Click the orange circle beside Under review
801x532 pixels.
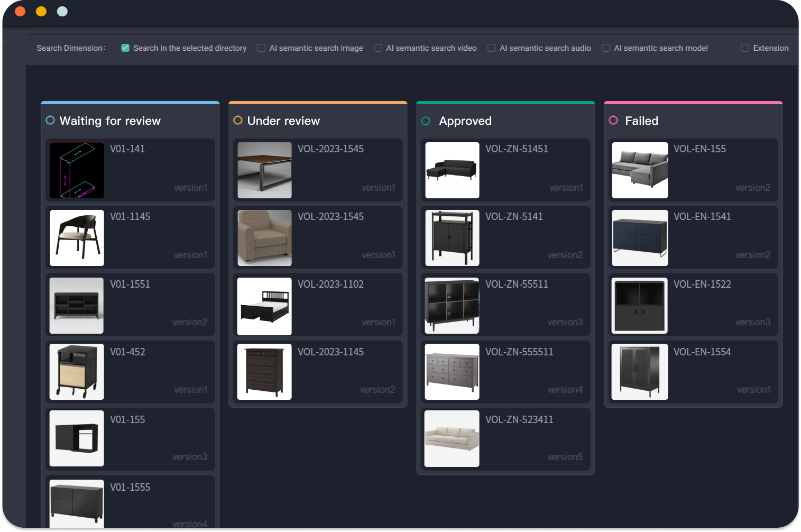click(x=238, y=121)
